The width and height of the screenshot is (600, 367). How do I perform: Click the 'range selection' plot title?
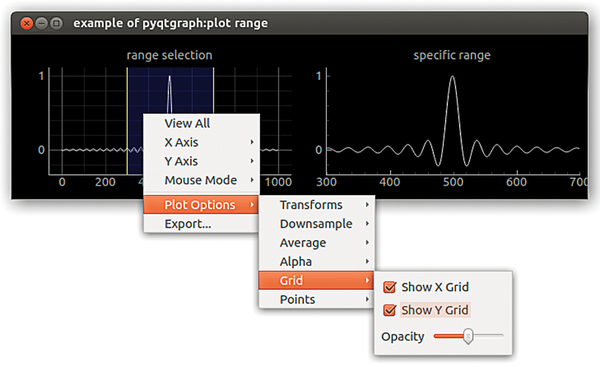[170, 55]
